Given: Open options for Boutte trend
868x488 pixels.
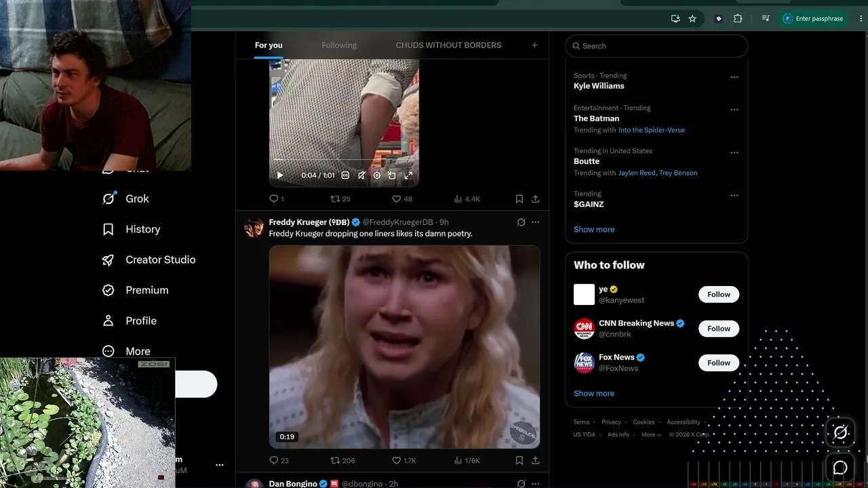Looking at the screenshot, I should click(734, 152).
